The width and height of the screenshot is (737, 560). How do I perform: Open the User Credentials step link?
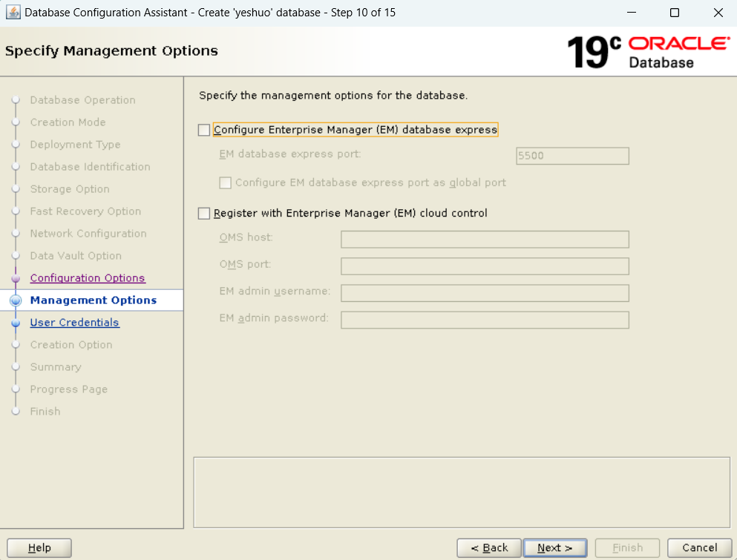tap(75, 323)
